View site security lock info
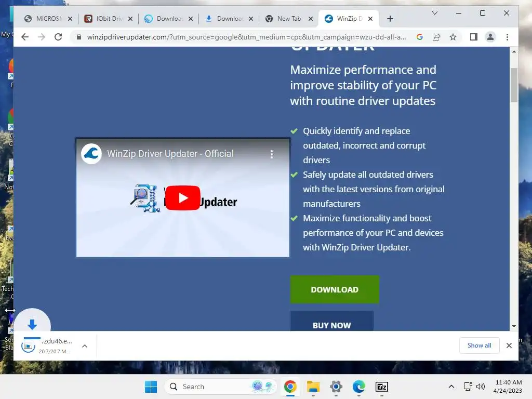532x399 pixels. [79, 37]
